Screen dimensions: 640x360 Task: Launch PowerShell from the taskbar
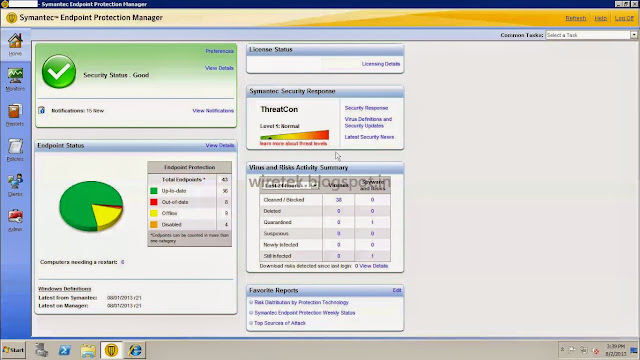64,350
